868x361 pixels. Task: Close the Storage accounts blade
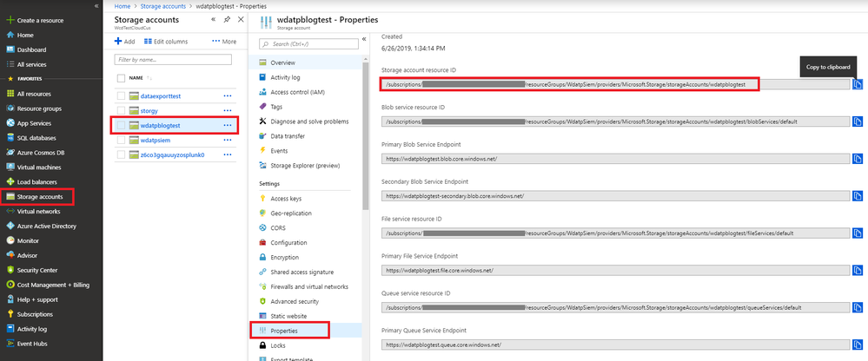(x=241, y=19)
